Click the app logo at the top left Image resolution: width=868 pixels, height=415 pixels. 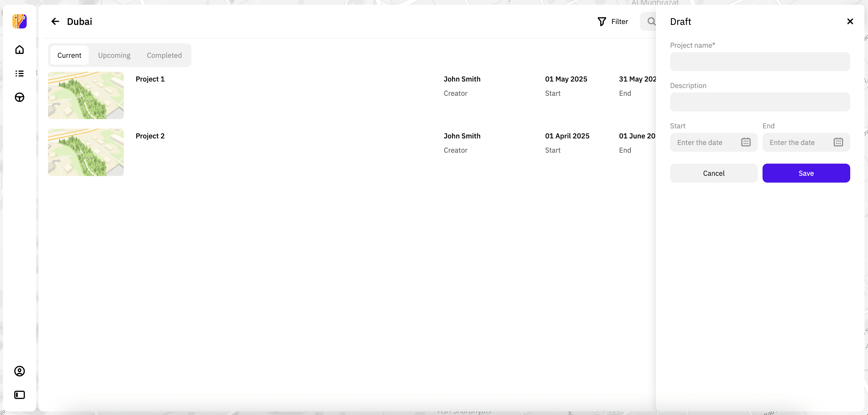point(19,21)
